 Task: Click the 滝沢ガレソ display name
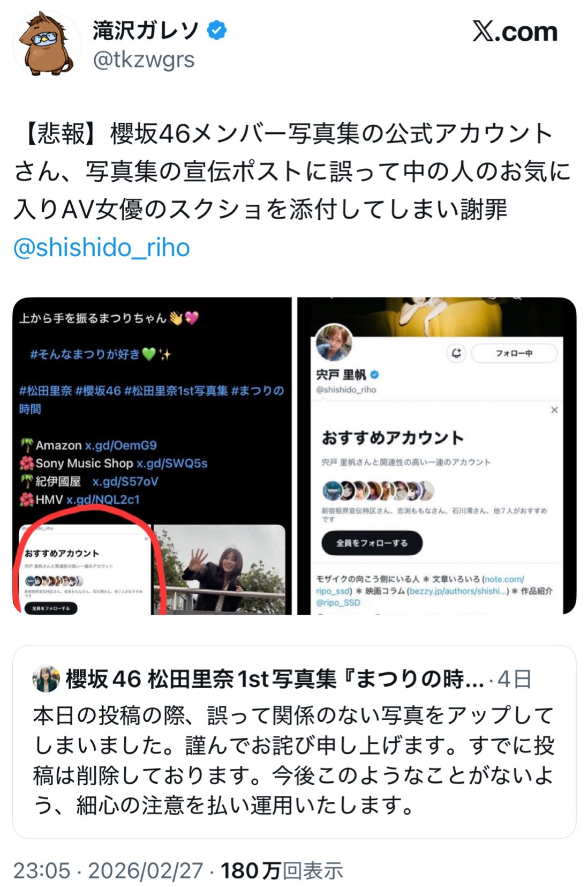(146, 31)
